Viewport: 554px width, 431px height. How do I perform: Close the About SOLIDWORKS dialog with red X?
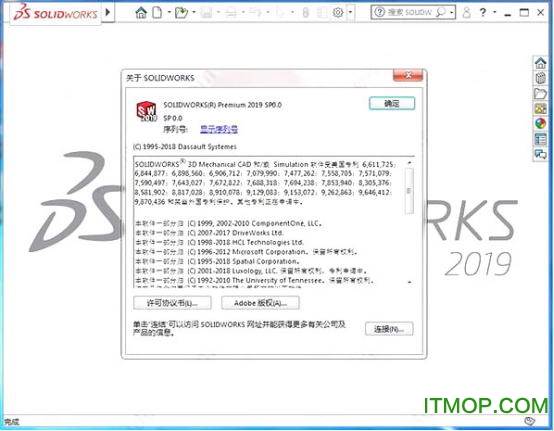(408, 75)
